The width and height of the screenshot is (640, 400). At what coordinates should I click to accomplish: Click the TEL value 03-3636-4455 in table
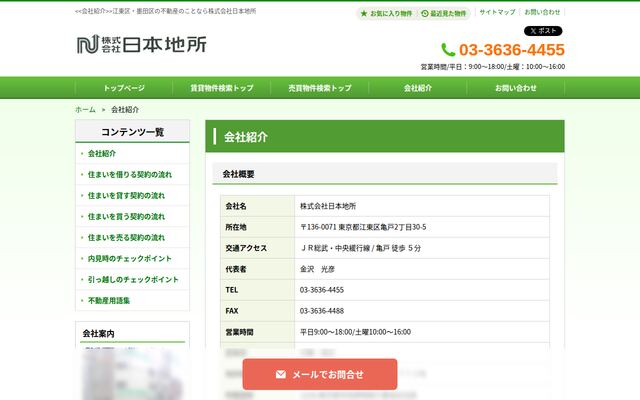coord(322,290)
